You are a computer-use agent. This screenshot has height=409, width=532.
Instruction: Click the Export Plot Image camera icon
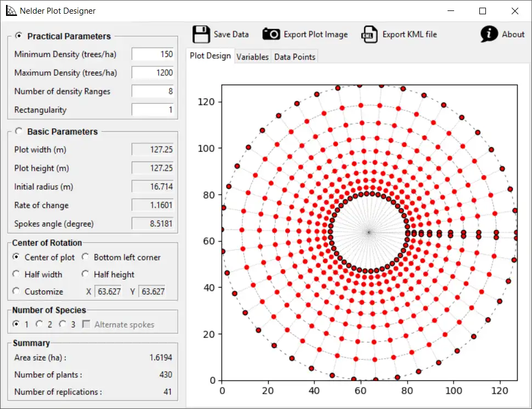(x=271, y=34)
